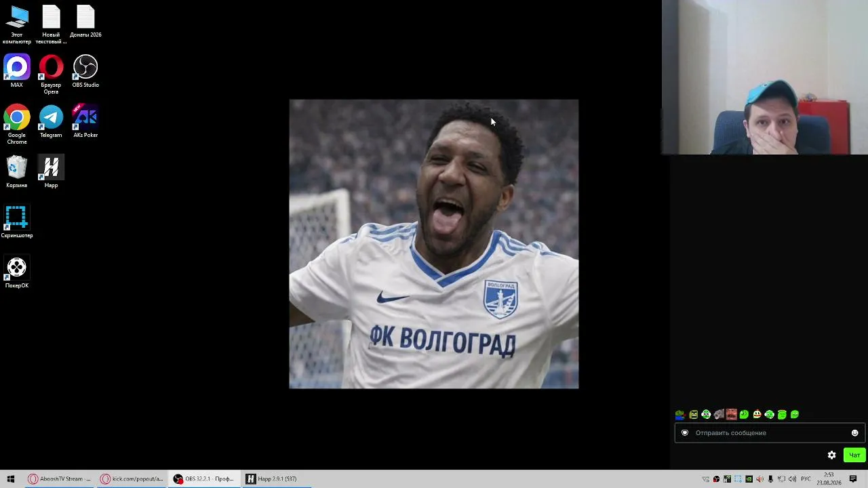Open the Windows Start menu
Screen dimensions: 868x488
click(x=11, y=479)
